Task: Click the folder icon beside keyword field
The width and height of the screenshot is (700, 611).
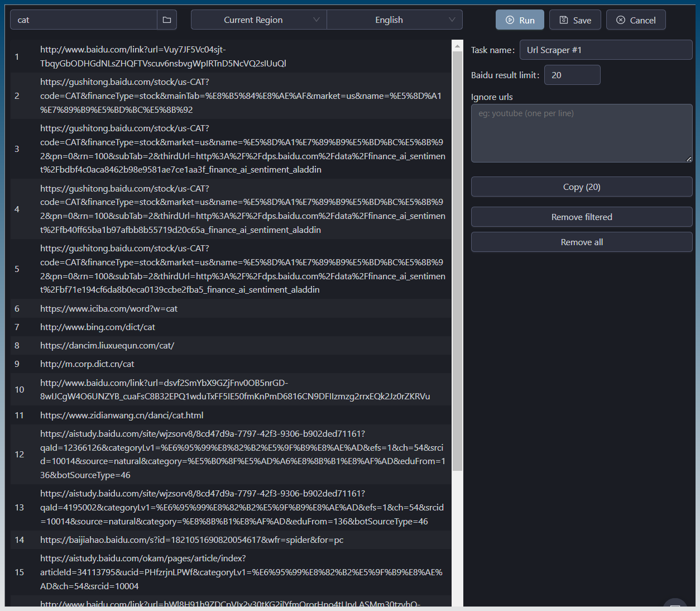Action: coord(167,20)
